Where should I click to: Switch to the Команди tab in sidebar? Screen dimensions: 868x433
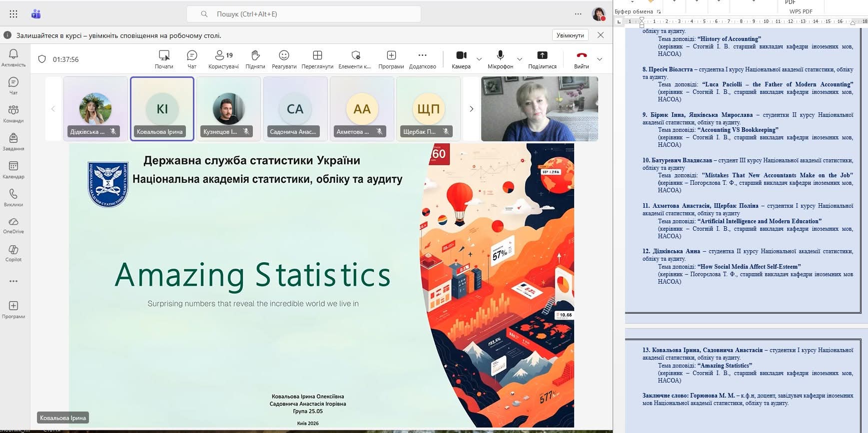(x=13, y=113)
